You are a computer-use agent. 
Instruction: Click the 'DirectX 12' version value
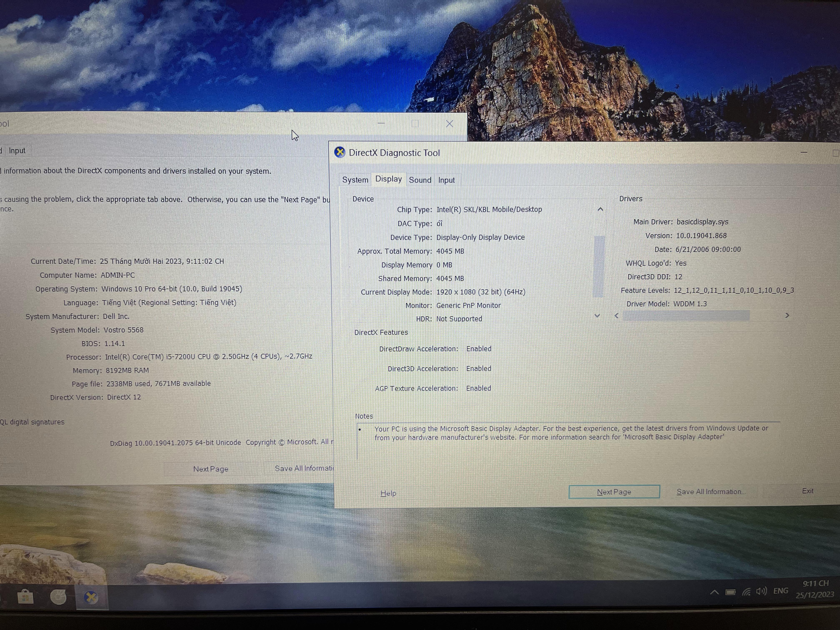(x=124, y=397)
